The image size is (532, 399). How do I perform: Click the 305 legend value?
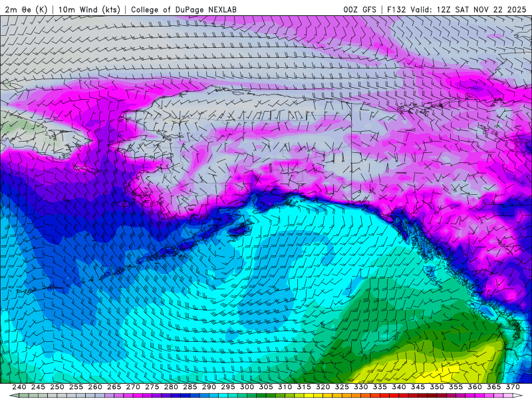coord(266,387)
